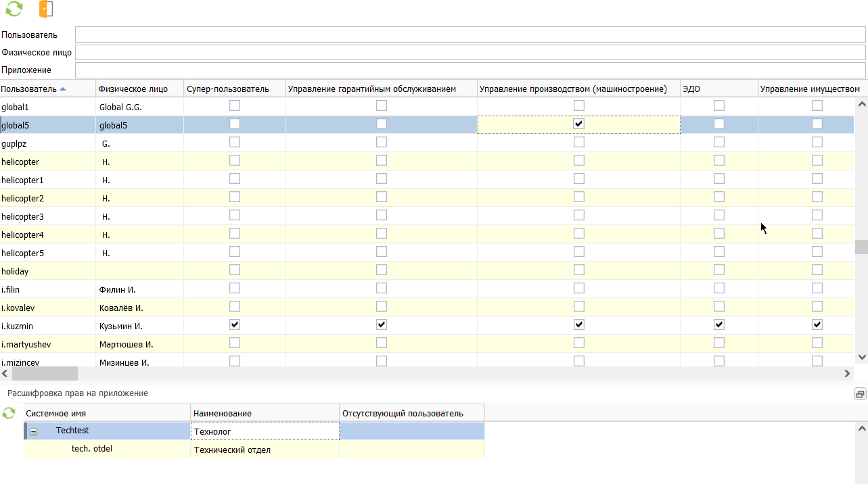Viewport: 868px width, 484px height.
Task: Uncheck production management for global5
Action: click(579, 124)
